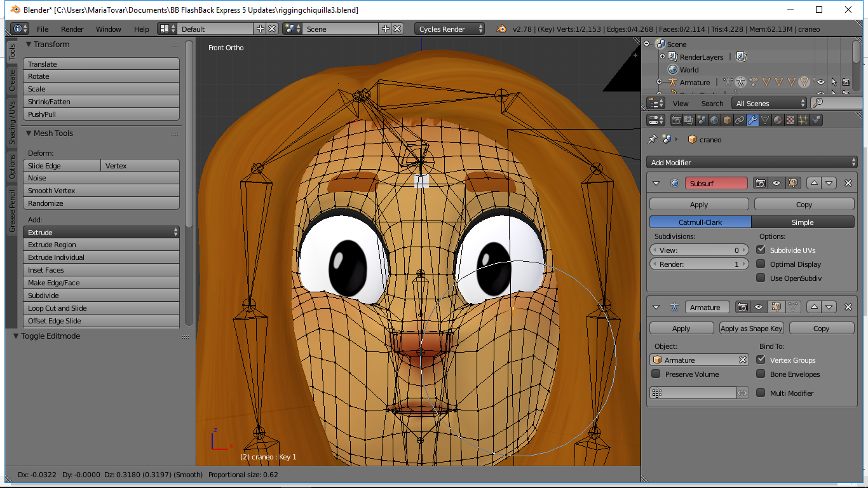The image size is (868, 488).
Task: Move the Armature modifier up
Action: click(x=814, y=307)
